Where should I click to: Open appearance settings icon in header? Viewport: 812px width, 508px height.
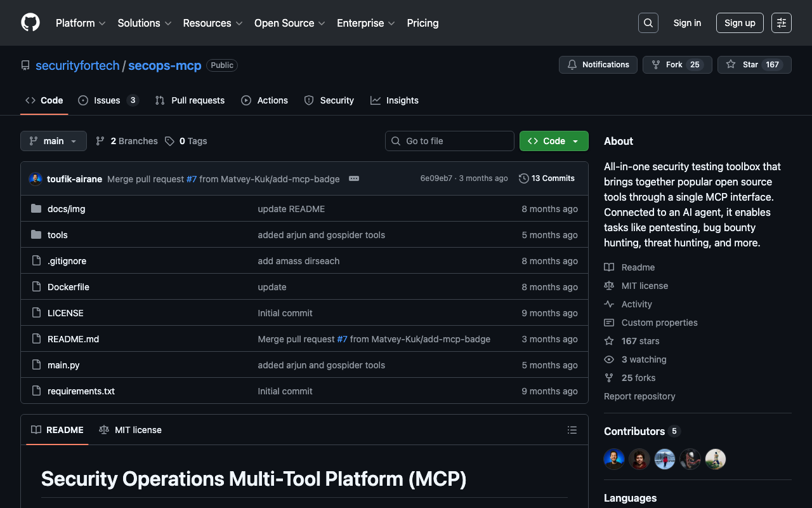(781, 23)
